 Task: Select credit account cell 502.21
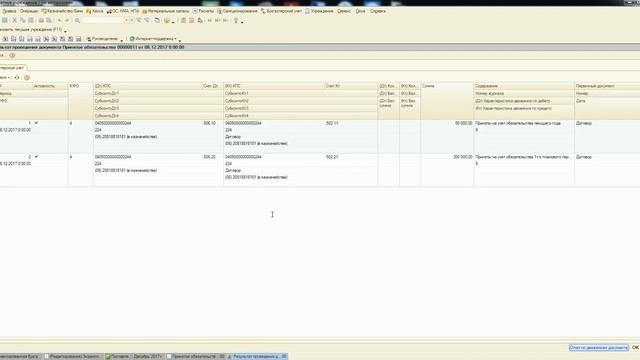332,157
